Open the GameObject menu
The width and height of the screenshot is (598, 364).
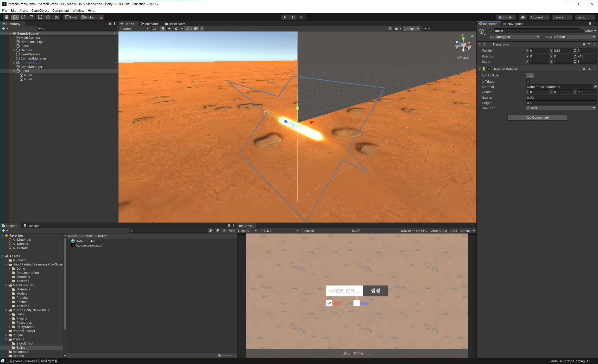(x=40, y=10)
